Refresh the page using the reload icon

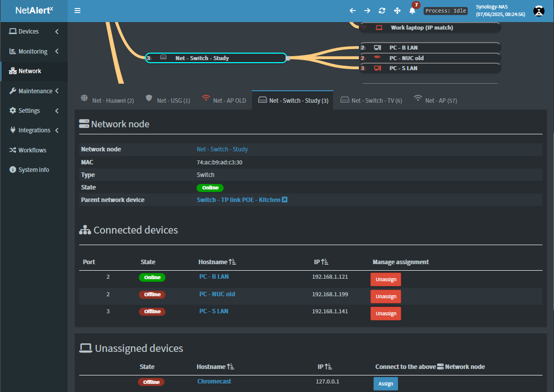(x=382, y=10)
